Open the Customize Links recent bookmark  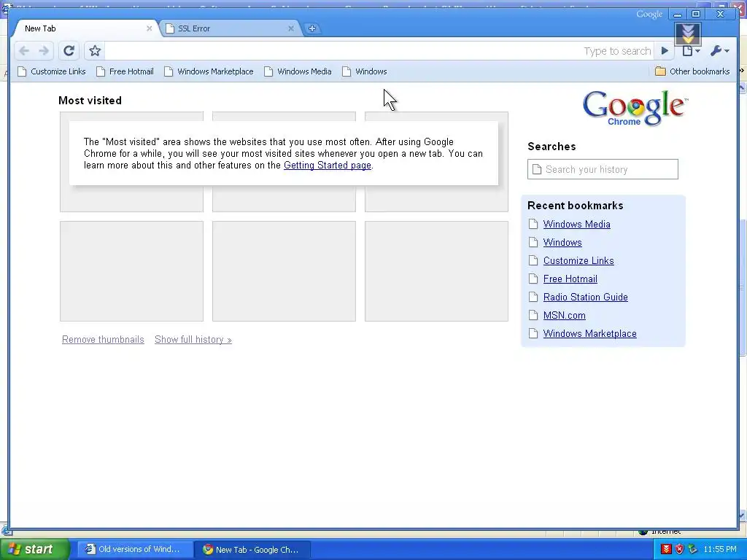coord(578,260)
